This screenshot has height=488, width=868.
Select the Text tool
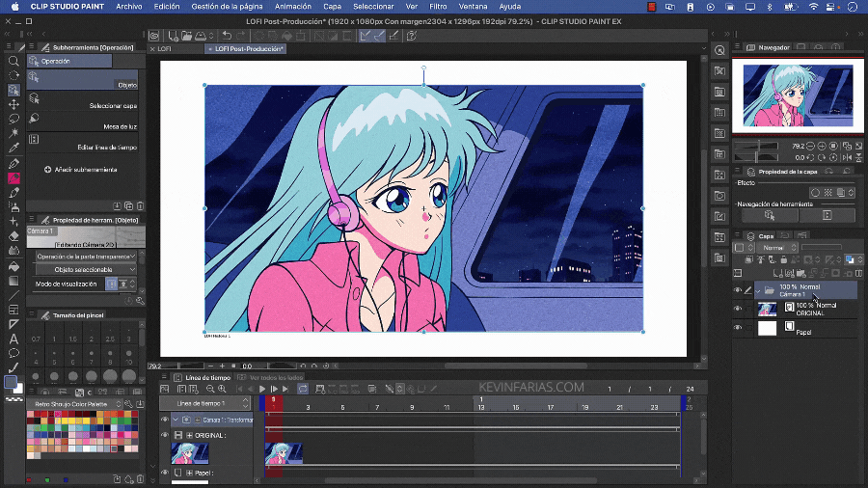[x=14, y=339]
